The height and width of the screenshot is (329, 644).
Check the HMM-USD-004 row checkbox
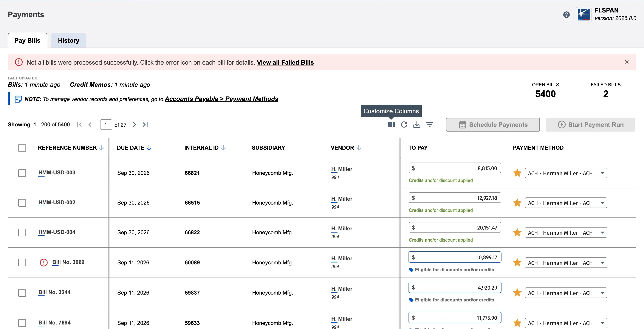(22, 233)
